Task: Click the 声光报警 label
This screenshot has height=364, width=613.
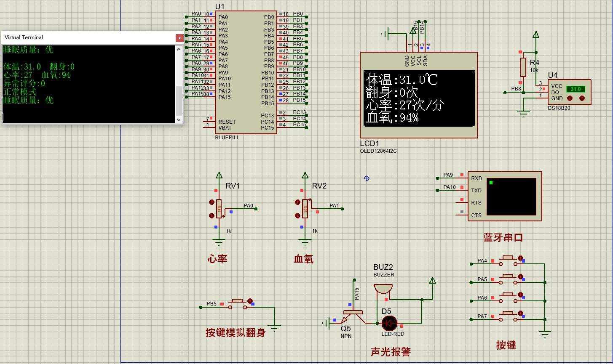Action: pyautogui.click(x=391, y=352)
